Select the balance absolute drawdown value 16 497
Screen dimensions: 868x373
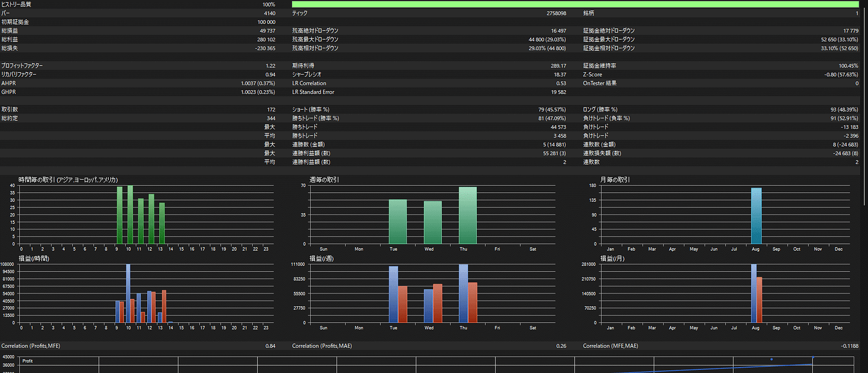coord(559,30)
